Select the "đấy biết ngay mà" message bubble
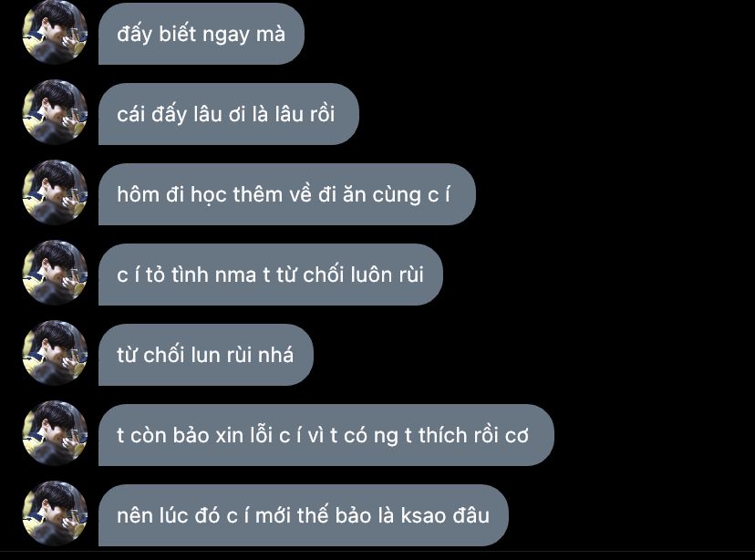 (202, 34)
